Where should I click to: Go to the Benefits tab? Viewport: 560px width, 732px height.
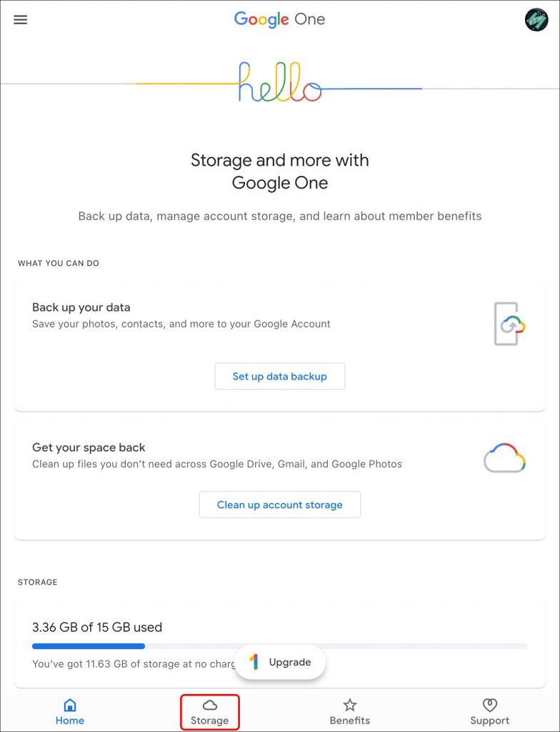(349, 712)
